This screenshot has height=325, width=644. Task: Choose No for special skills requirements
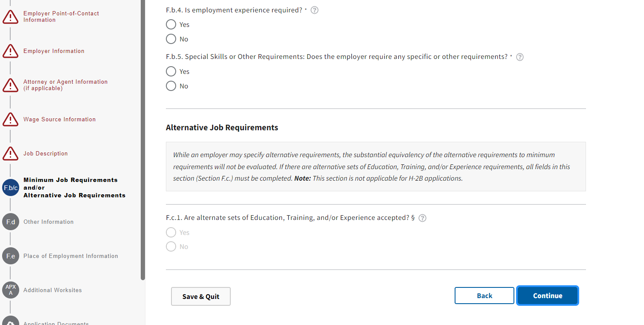[171, 86]
